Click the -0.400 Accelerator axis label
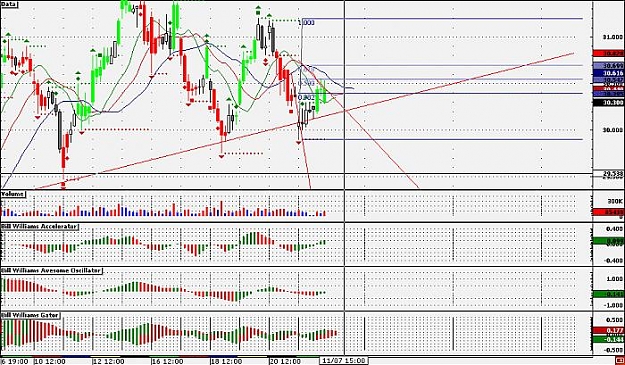This screenshot has width=625, height=365. pos(614,261)
